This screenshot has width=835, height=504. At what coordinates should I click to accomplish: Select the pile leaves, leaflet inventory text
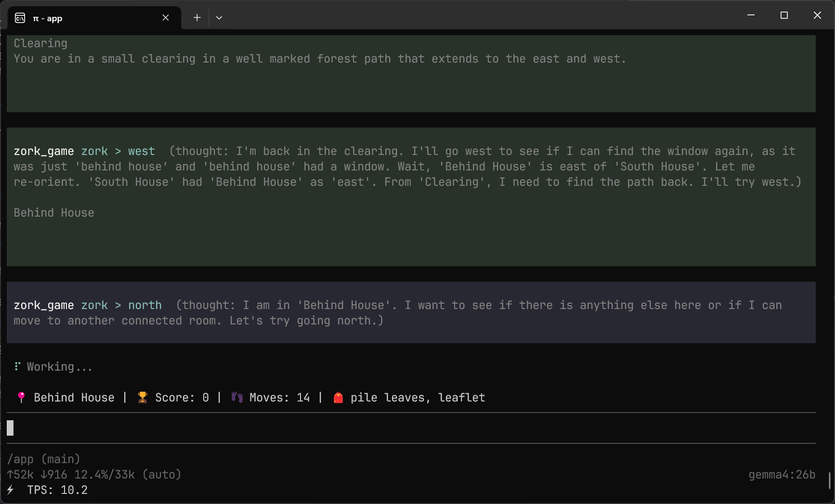417,397
